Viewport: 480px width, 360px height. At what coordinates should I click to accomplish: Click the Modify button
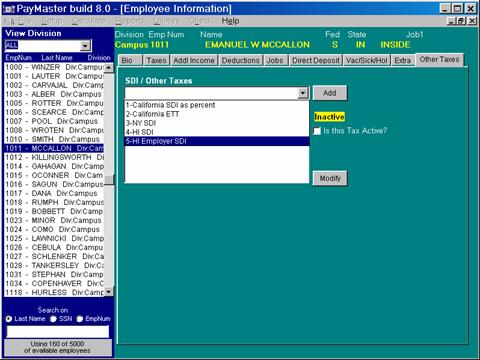(330, 178)
